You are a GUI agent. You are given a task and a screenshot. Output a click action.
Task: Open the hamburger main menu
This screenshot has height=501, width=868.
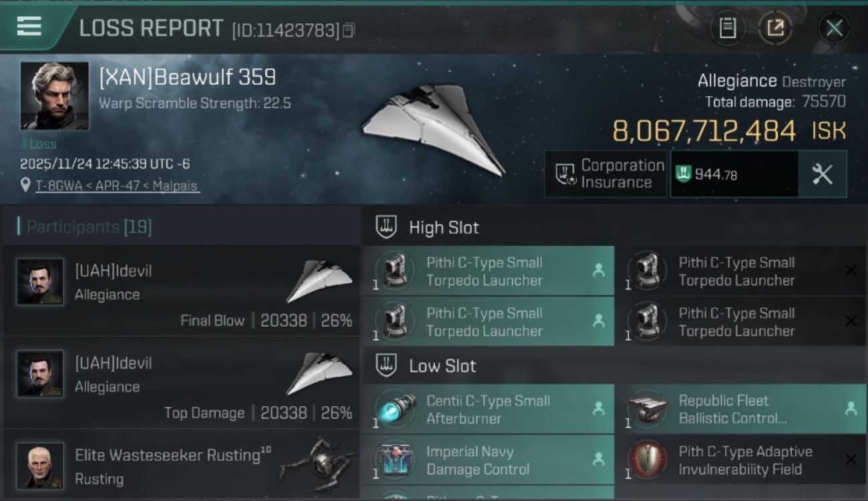(x=29, y=27)
